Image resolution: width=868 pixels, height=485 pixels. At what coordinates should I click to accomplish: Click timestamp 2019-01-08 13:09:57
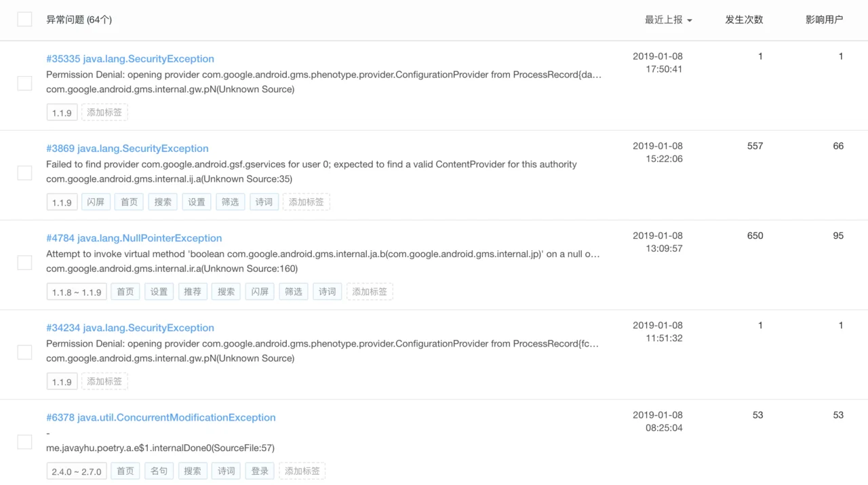tap(658, 241)
